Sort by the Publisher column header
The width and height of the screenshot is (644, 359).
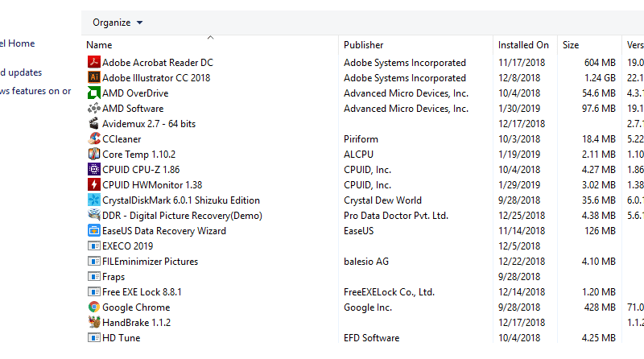364,45
